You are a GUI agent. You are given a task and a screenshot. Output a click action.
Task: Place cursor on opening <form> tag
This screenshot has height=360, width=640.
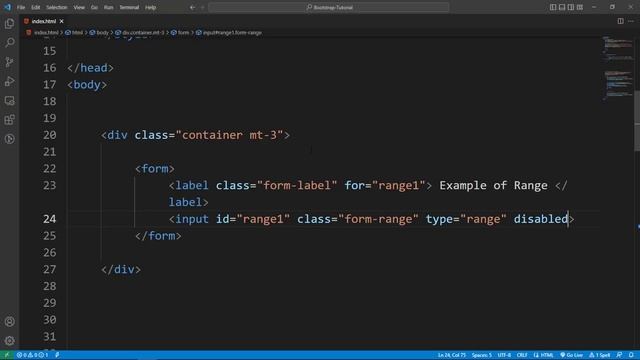point(155,169)
